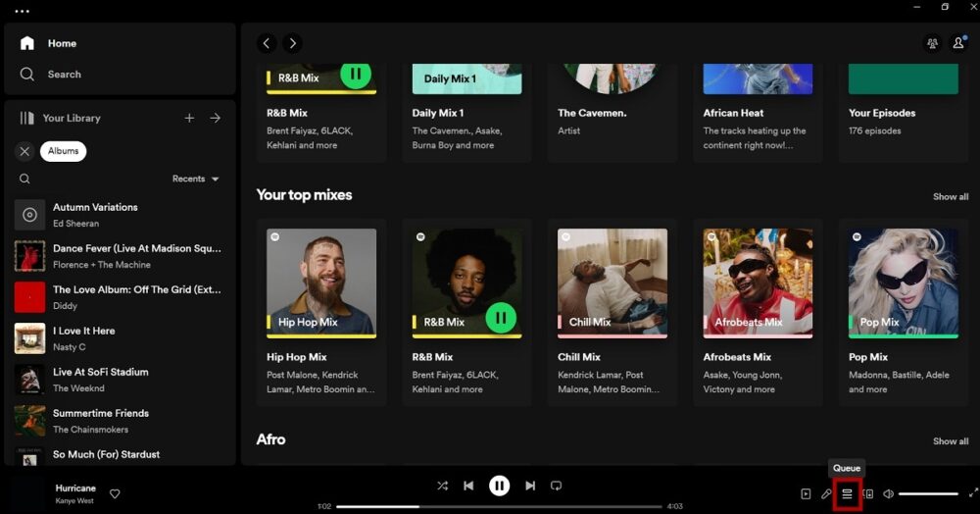Pause the current song
The width and height of the screenshot is (980, 514).
click(499, 486)
